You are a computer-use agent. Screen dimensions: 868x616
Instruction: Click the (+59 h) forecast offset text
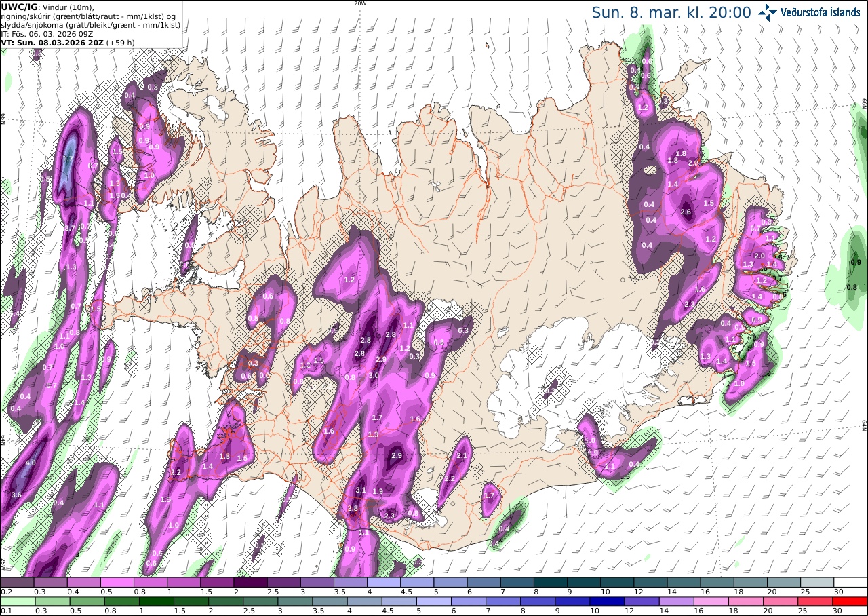120,42
